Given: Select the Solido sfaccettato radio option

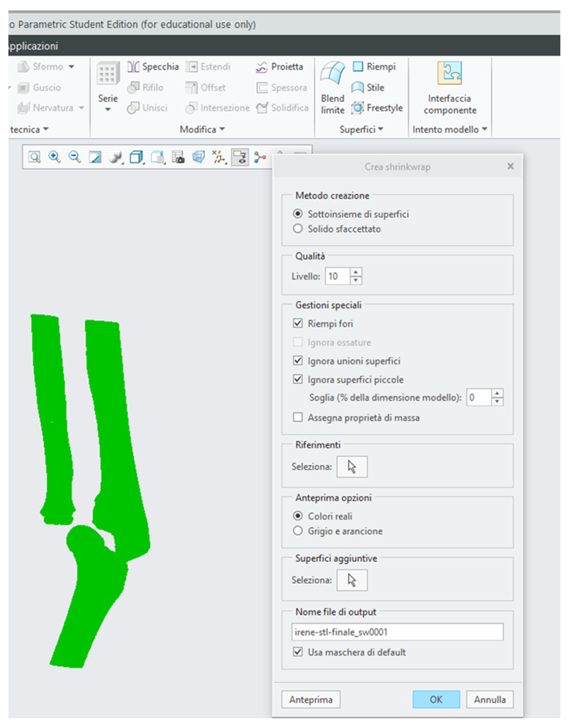Looking at the screenshot, I should point(298,229).
